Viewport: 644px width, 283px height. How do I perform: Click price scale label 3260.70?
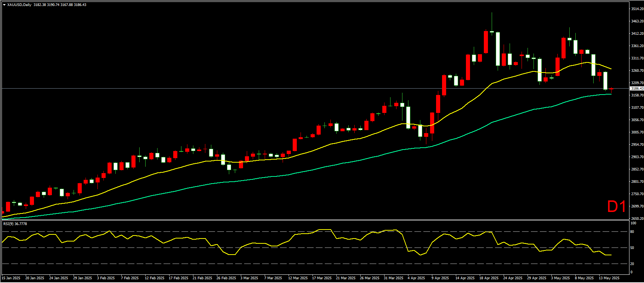(637, 71)
